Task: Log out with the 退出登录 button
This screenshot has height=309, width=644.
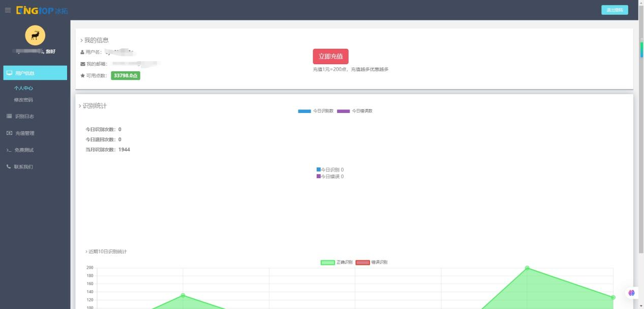Action: pos(615,10)
